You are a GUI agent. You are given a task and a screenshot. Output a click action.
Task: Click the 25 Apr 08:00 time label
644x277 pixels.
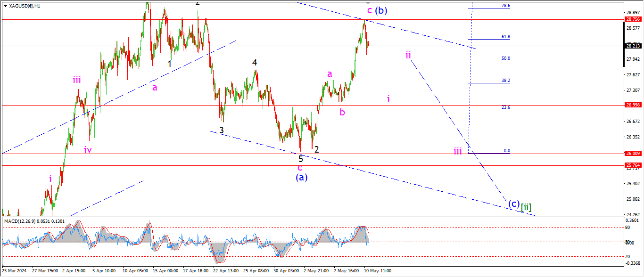point(256,271)
